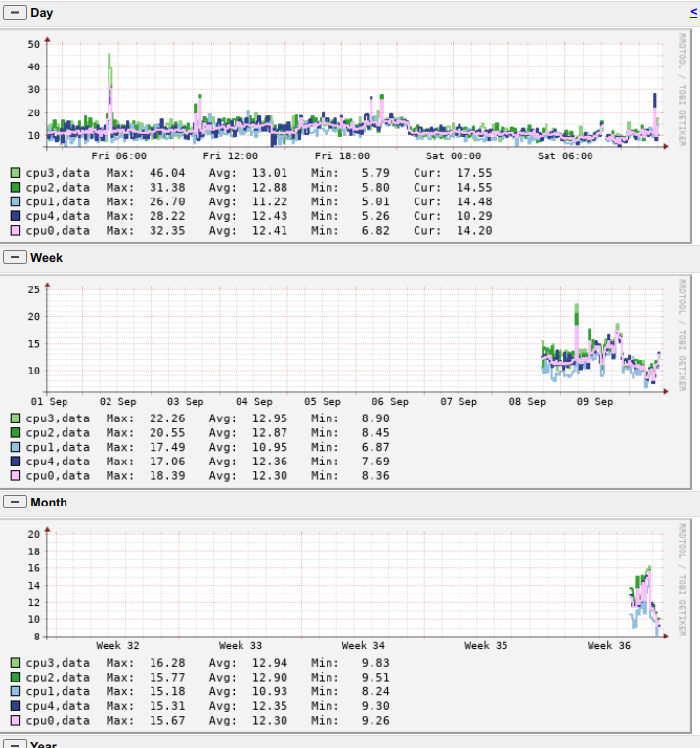This screenshot has width=700, height=748.
Task: Click the cpu0 pink swatch in Month legend
Action: (15, 721)
